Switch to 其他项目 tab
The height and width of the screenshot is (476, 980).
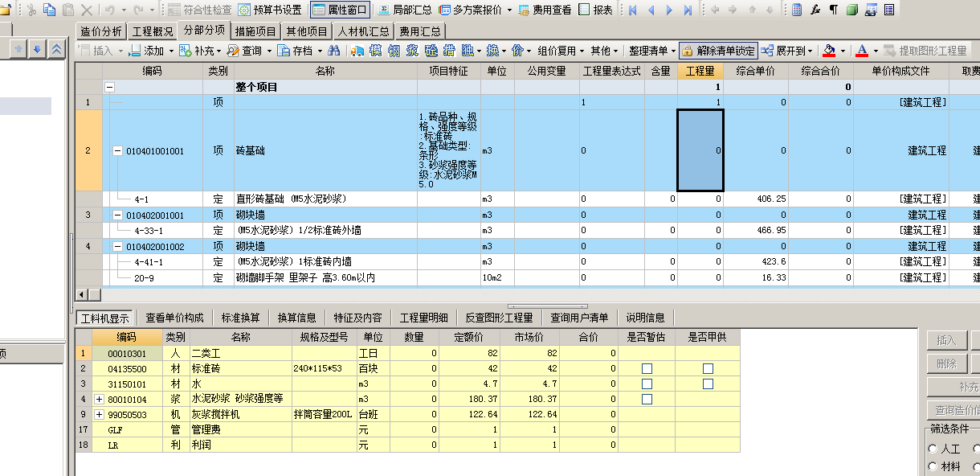pyautogui.click(x=307, y=31)
